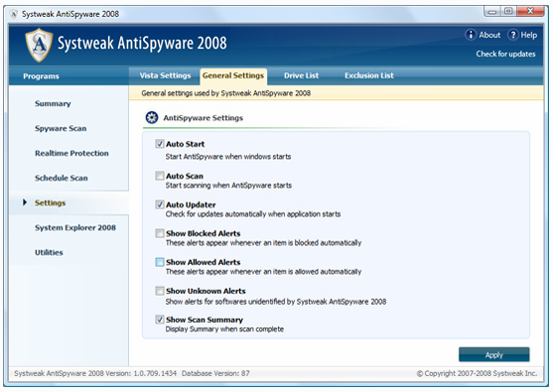Click the Programs header in the sidebar
Viewport: 553px width, 392px height.
pyautogui.click(x=41, y=76)
